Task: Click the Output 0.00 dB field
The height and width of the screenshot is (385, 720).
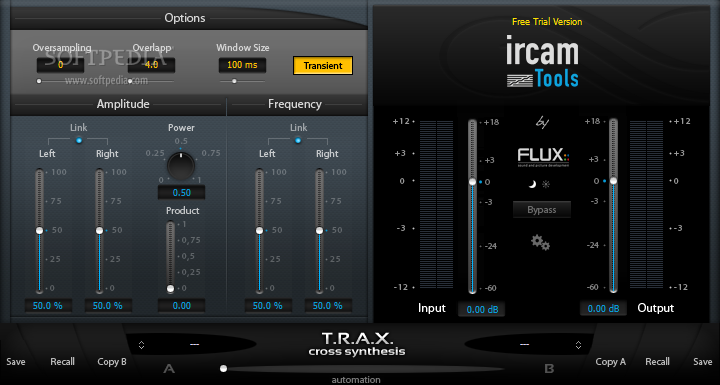Action: tap(603, 308)
